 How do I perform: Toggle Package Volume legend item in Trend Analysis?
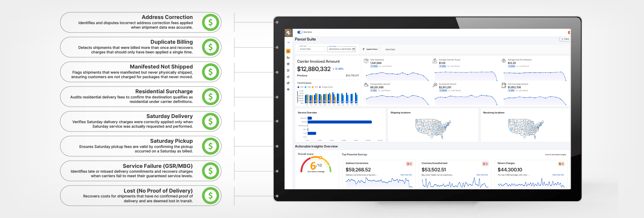pyautogui.click(x=326, y=87)
